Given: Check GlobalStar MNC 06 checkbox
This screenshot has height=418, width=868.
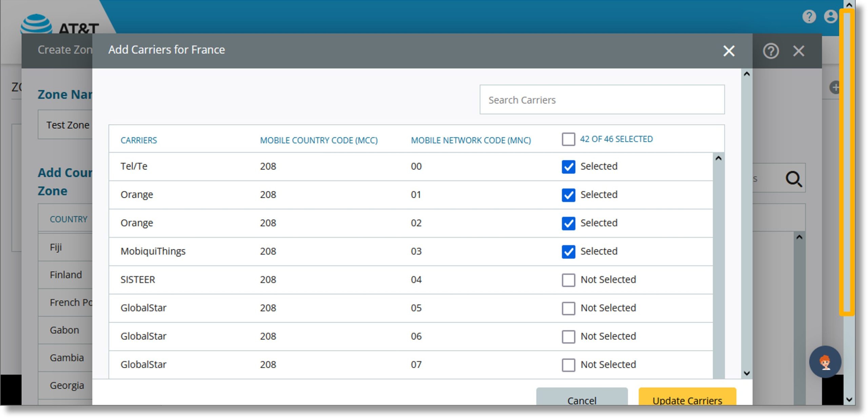Looking at the screenshot, I should click(568, 337).
